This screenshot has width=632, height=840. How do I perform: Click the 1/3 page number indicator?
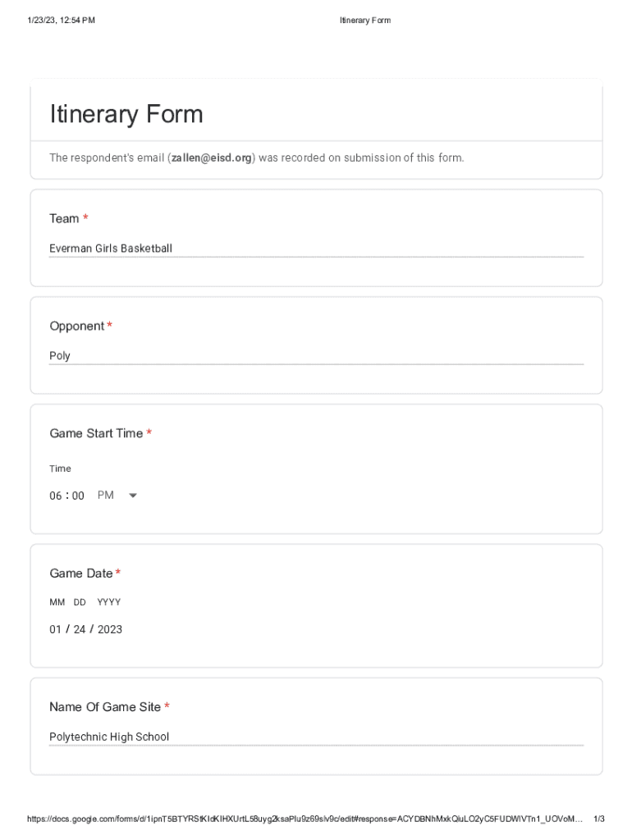599,819
